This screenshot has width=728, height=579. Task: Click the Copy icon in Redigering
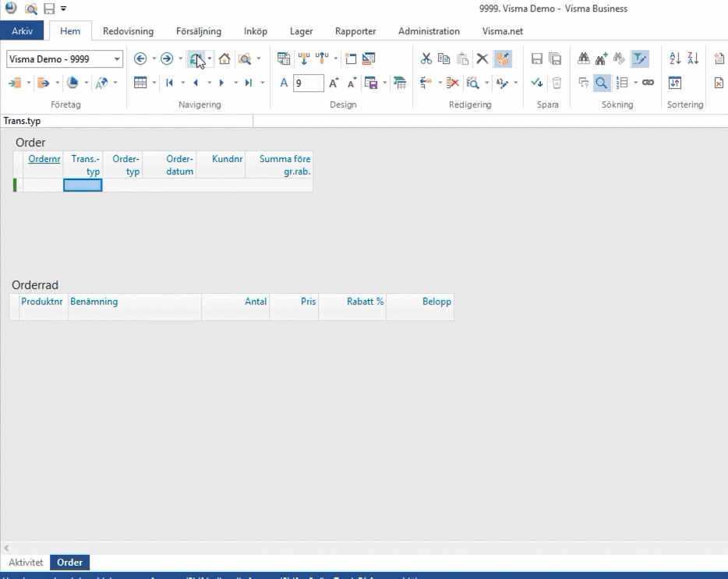[444, 58]
